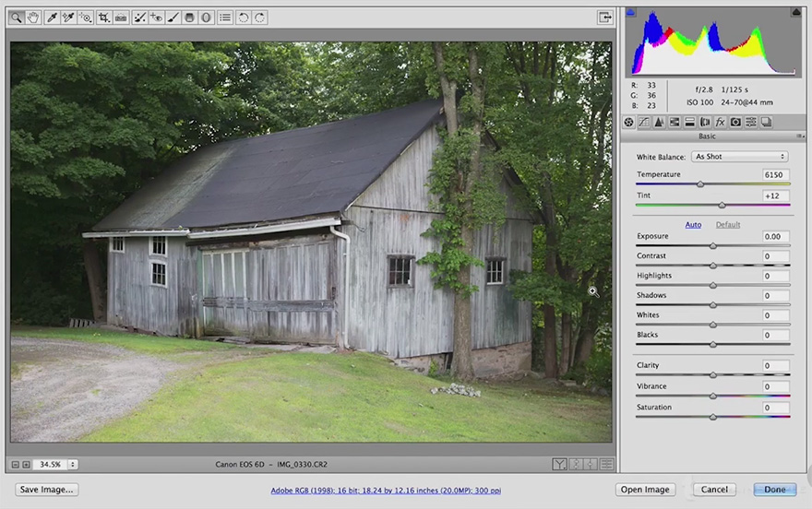
Task: Open the Adobe RGB workflow options link
Action: tap(386, 491)
